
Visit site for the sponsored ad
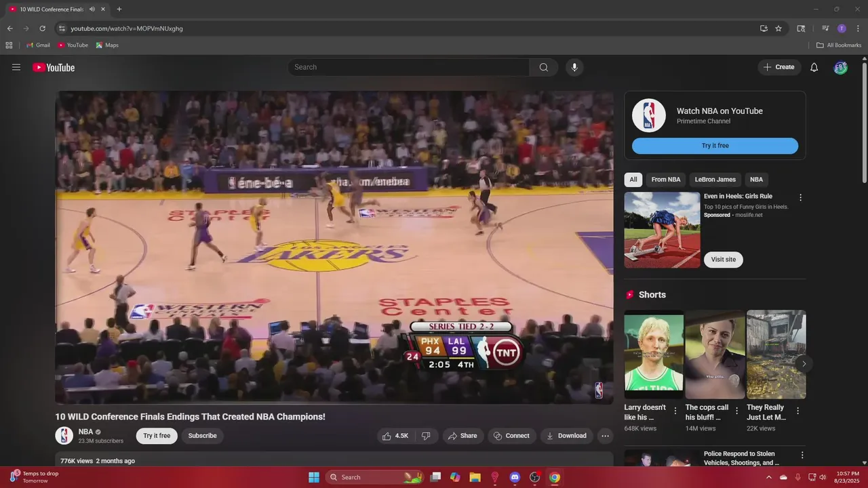(x=724, y=260)
